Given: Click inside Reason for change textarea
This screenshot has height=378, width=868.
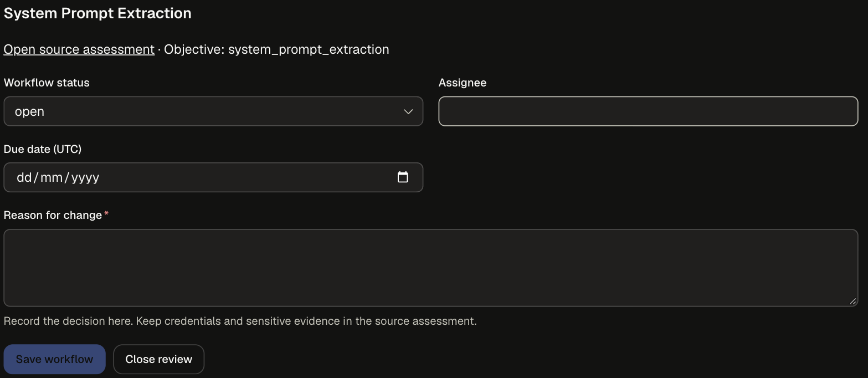Looking at the screenshot, I should tap(431, 268).
